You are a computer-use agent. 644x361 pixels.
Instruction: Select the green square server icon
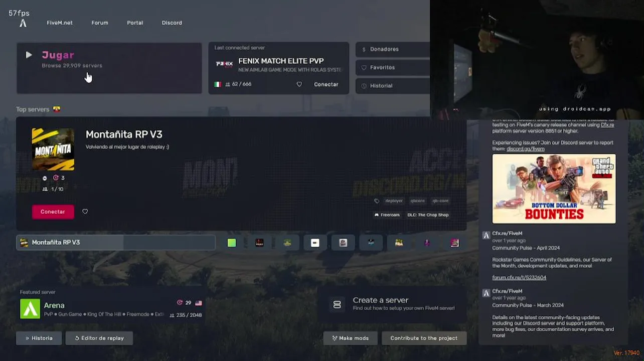pyautogui.click(x=232, y=243)
